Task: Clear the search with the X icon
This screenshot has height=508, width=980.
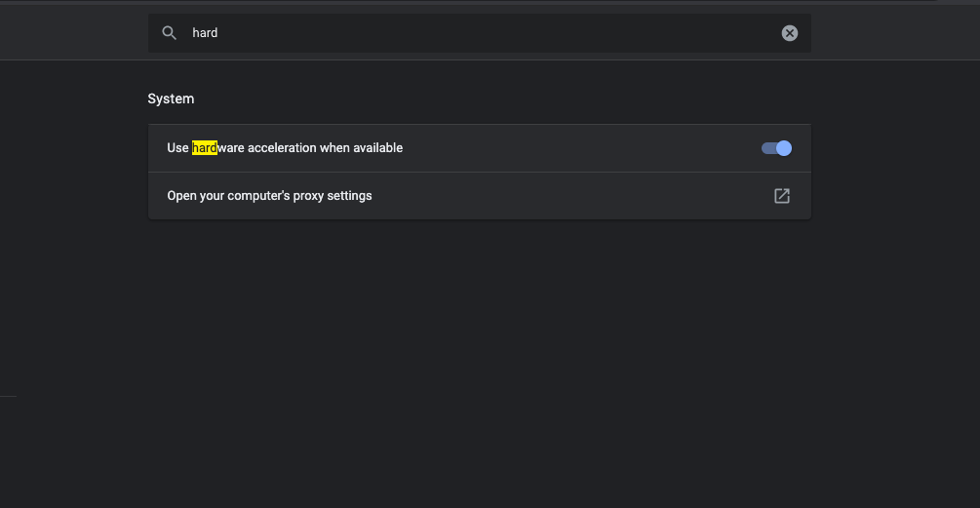Action: [x=790, y=33]
